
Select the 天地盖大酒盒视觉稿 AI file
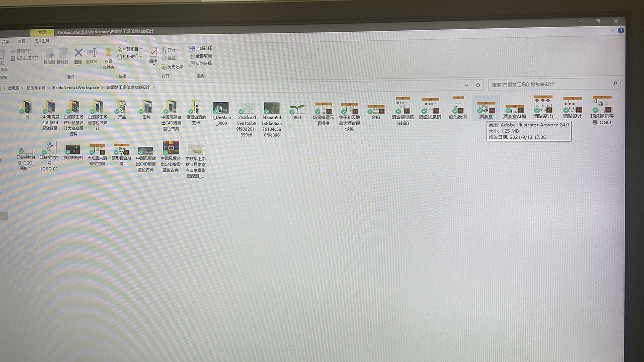[97, 155]
